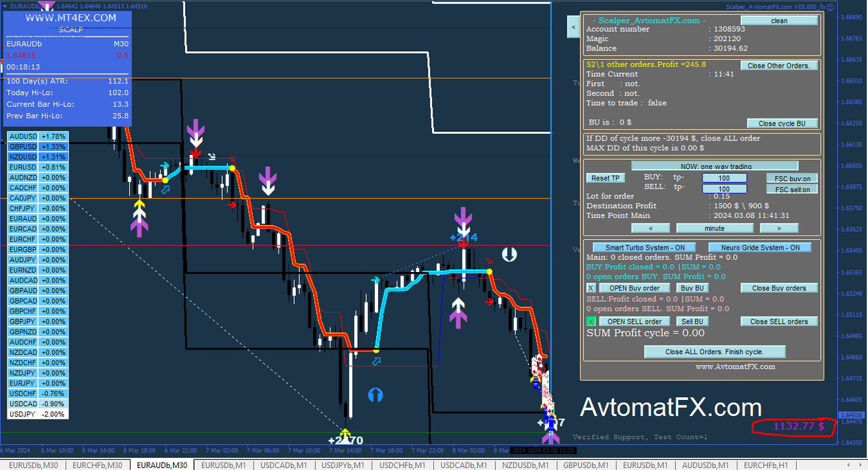
Task: Open the EURCHFb,H1 chart tab
Action: tap(766, 465)
